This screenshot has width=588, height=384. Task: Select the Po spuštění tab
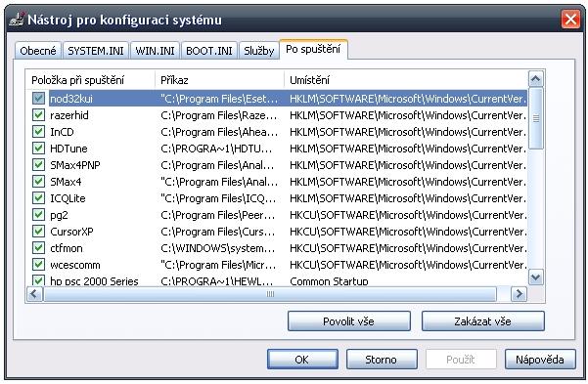point(313,49)
